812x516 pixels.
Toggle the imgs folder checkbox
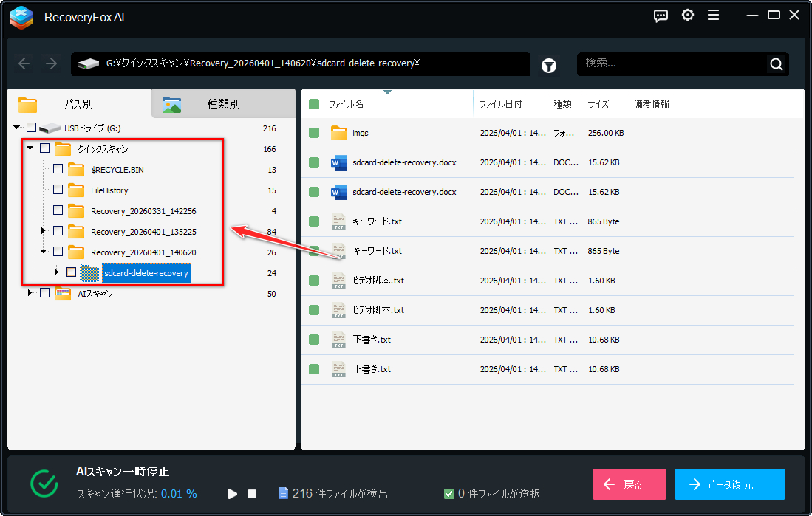pyautogui.click(x=314, y=133)
